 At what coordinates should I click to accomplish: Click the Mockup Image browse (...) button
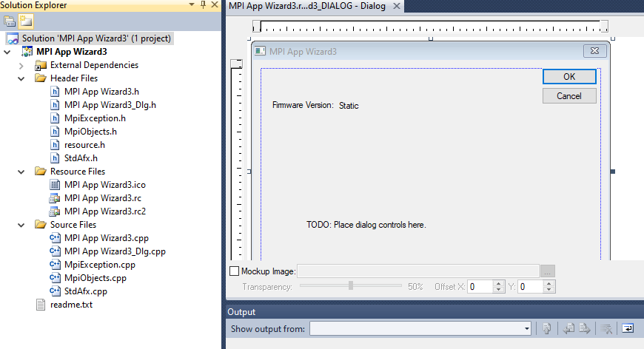pos(548,271)
